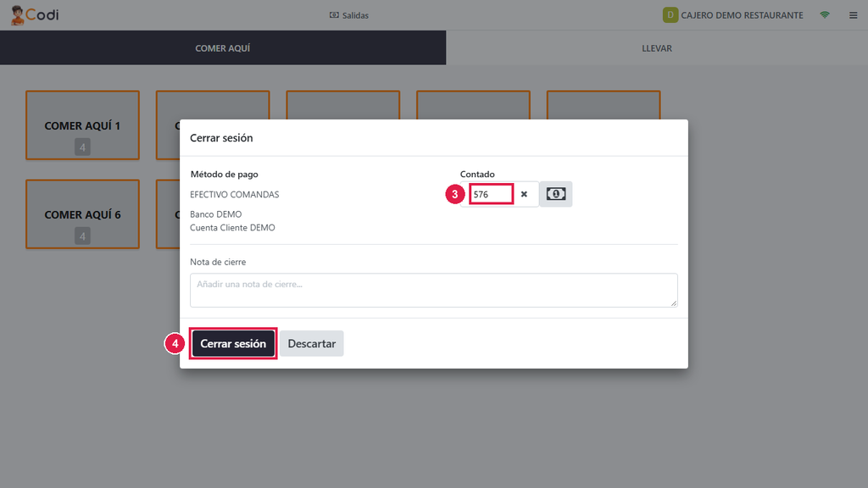The height and width of the screenshot is (488, 868).
Task: Click the Método de pago label
Action: click(224, 175)
